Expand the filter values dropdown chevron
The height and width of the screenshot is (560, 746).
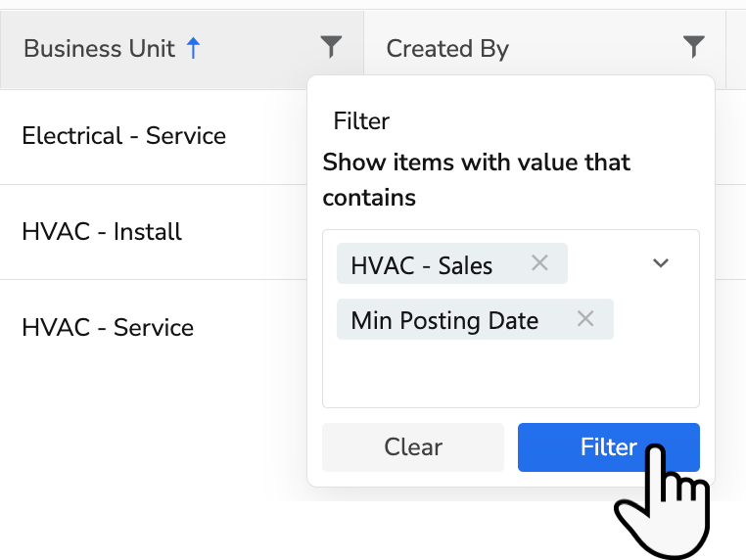pyautogui.click(x=661, y=263)
